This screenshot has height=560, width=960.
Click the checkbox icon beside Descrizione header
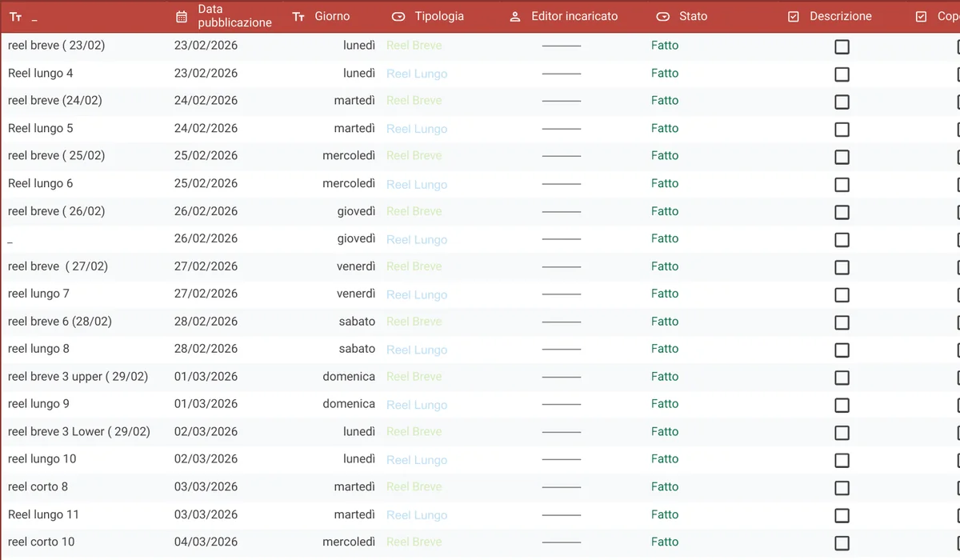tap(794, 16)
